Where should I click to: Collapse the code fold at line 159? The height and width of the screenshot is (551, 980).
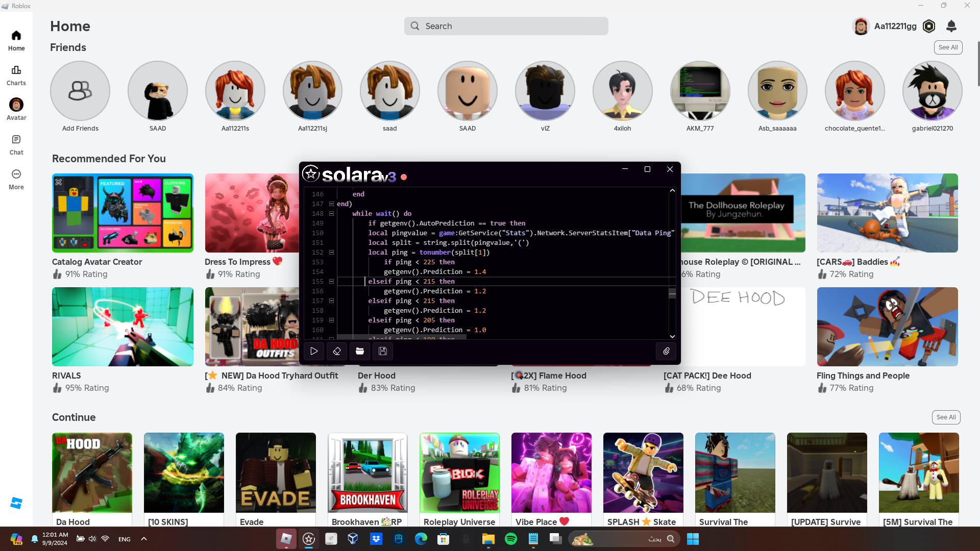(331, 320)
